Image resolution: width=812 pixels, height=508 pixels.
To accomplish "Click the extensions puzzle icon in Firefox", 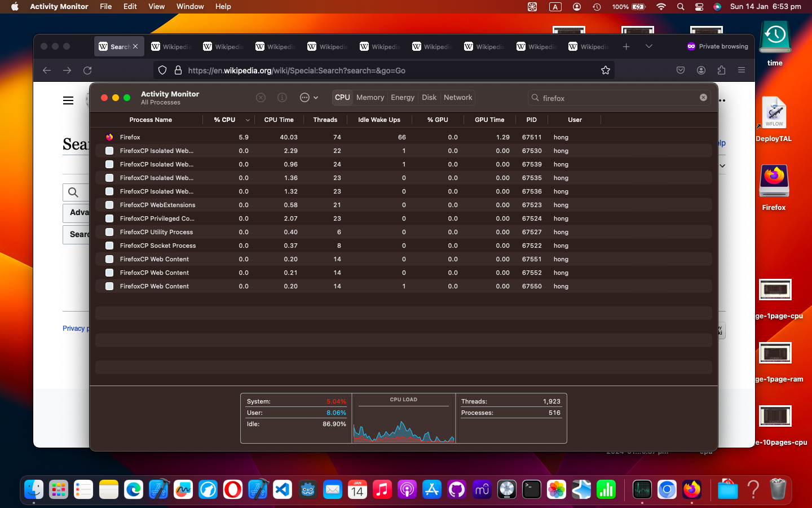I will tap(721, 70).
